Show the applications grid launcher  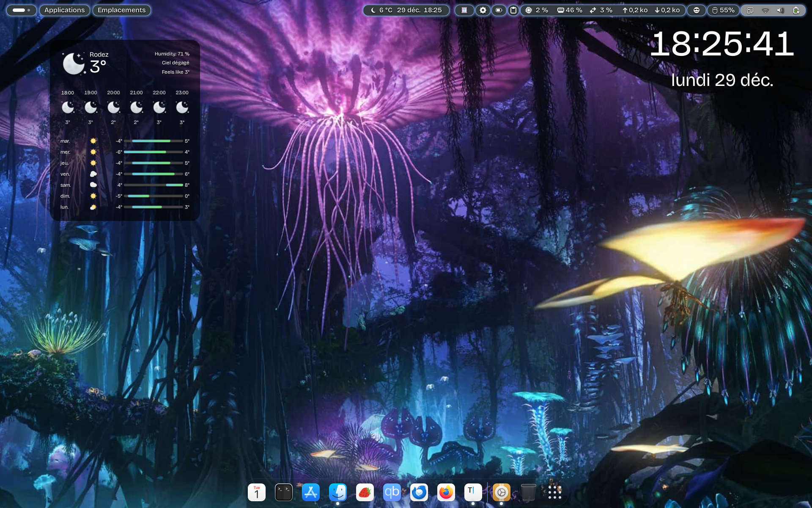(554, 492)
